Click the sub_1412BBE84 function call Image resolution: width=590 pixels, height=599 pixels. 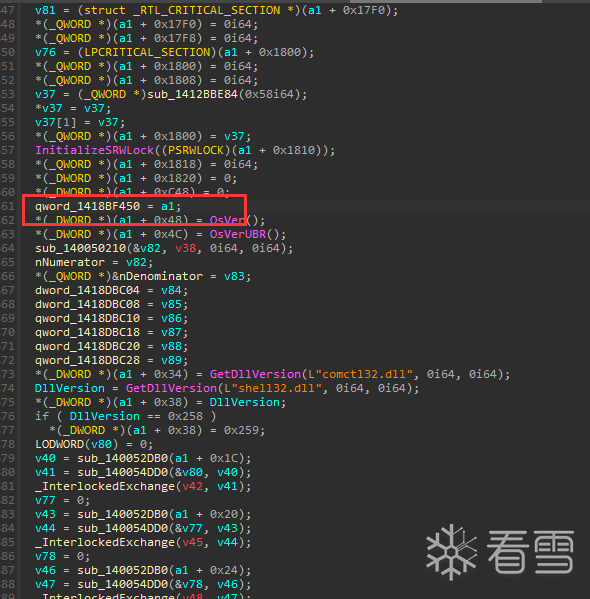193,94
